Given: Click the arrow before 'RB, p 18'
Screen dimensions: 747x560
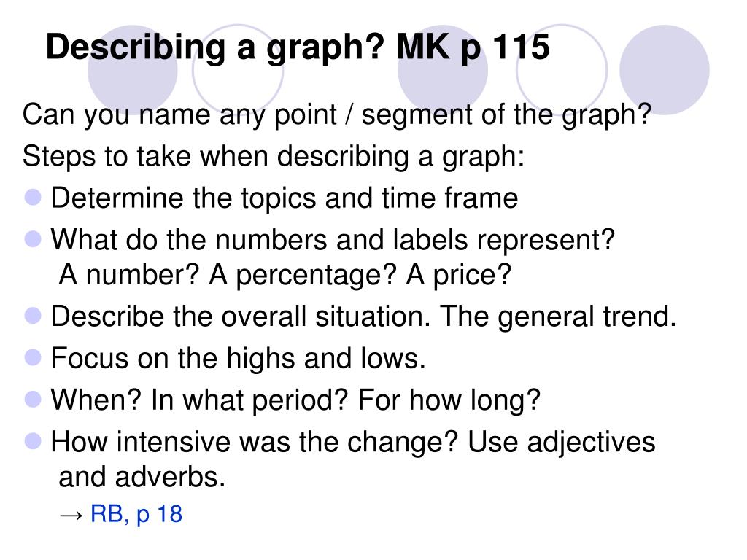Looking at the screenshot, I should coord(71,516).
